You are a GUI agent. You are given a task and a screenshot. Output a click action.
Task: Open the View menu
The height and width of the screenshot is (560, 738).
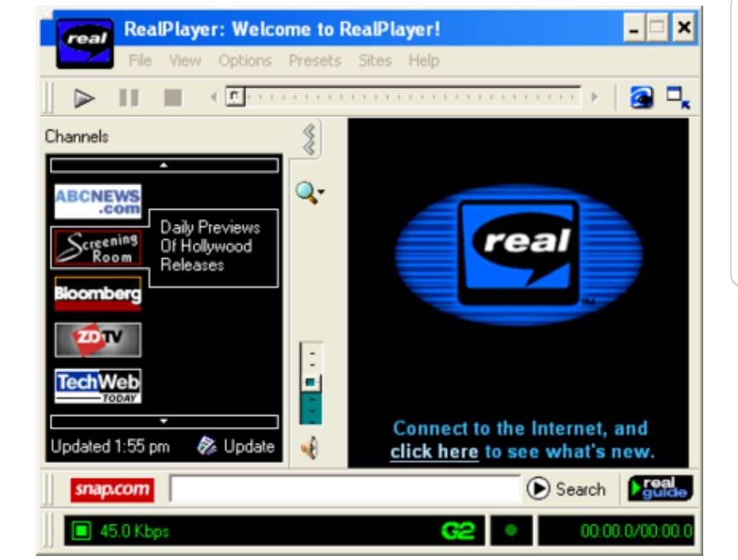pos(185,61)
